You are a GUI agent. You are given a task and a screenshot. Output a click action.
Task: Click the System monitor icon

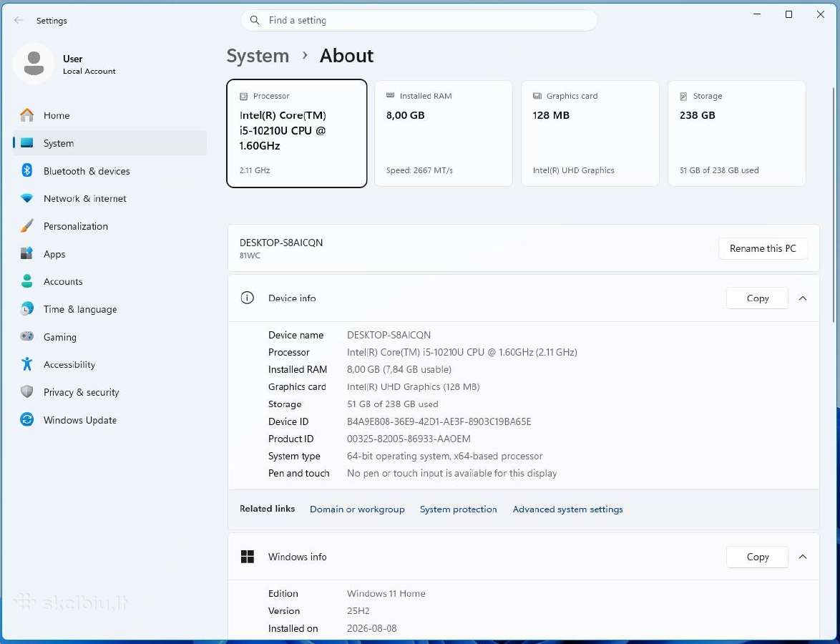(26, 143)
